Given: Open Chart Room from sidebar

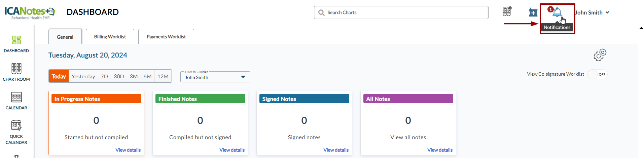Looking at the screenshot, I should pyautogui.click(x=16, y=72).
